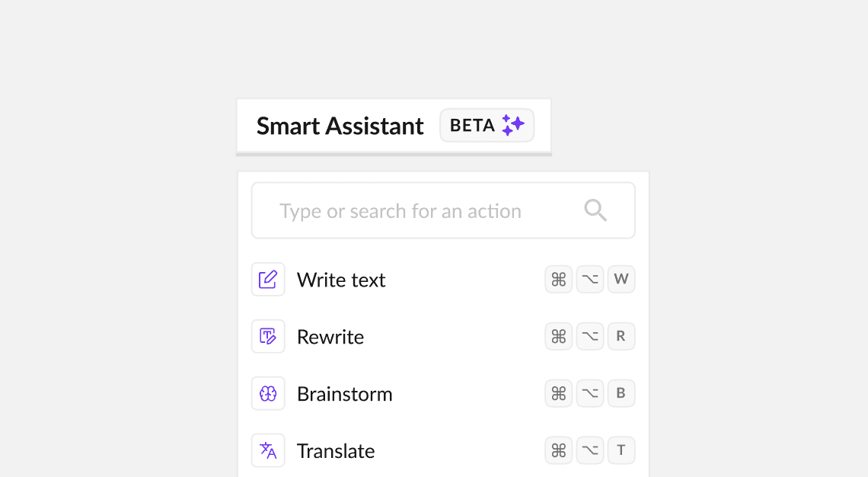868x477 pixels.
Task: Click the command key badge beside Write text
Action: click(558, 279)
